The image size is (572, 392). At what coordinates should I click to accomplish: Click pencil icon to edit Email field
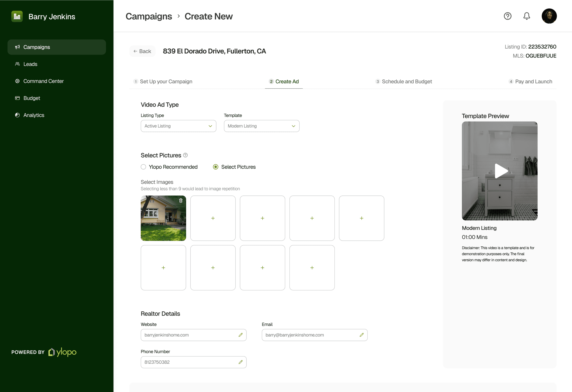pyautogui.click(x=361, y=335)
